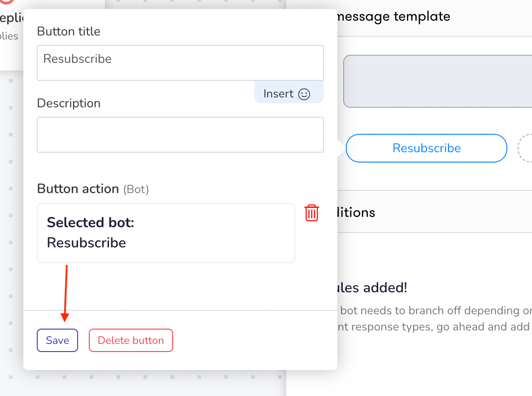Focus the Button title field containing Resubscribe
Image resolution: width=532 pixels, height=396 pixels.
pyautogui.click(x=180, y=63)
